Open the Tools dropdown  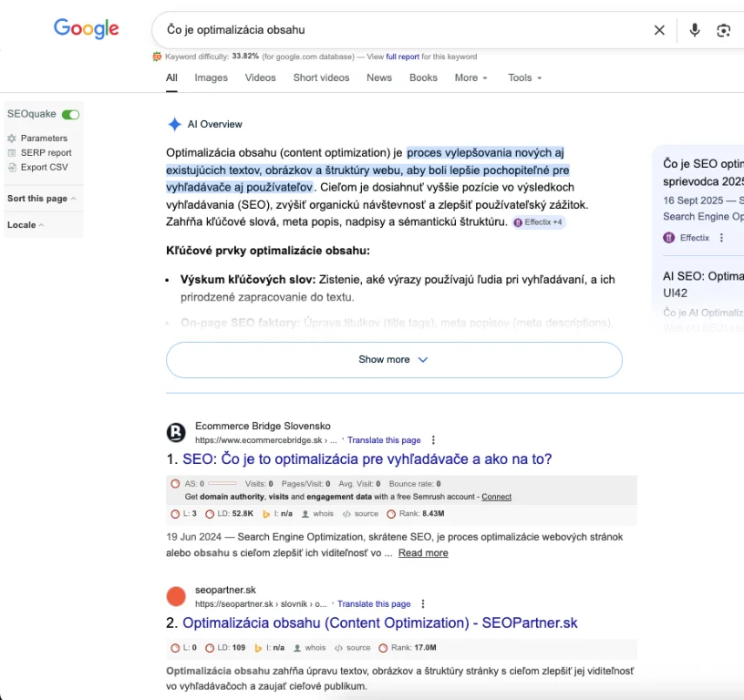[524, 77]
